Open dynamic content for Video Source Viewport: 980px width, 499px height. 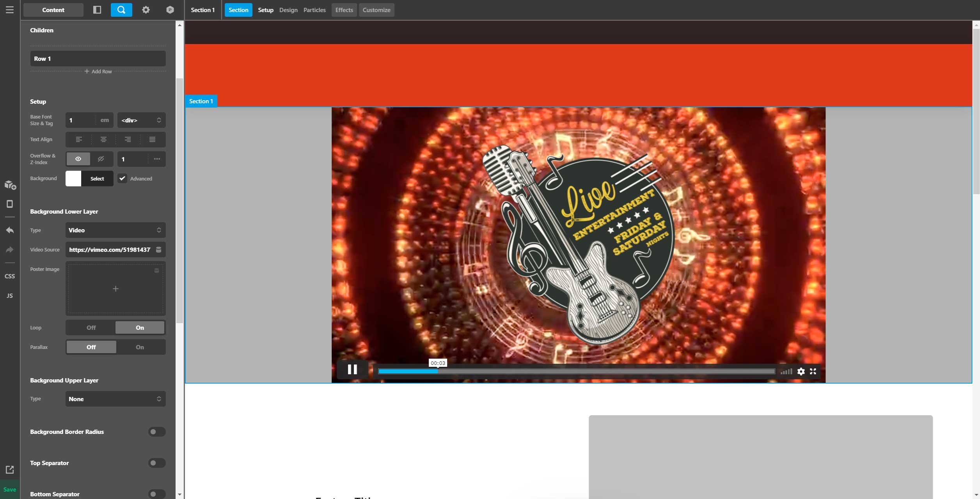click(x=159, y=249)
